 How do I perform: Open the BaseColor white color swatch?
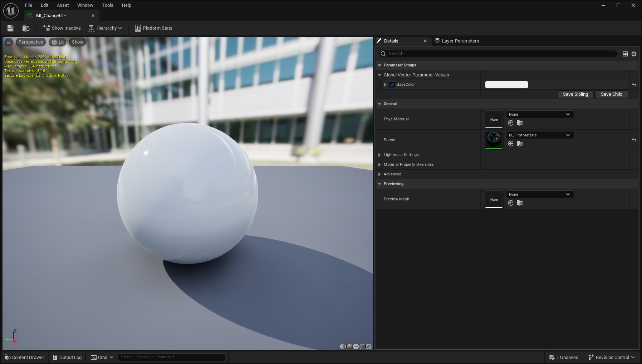point(506,85)
